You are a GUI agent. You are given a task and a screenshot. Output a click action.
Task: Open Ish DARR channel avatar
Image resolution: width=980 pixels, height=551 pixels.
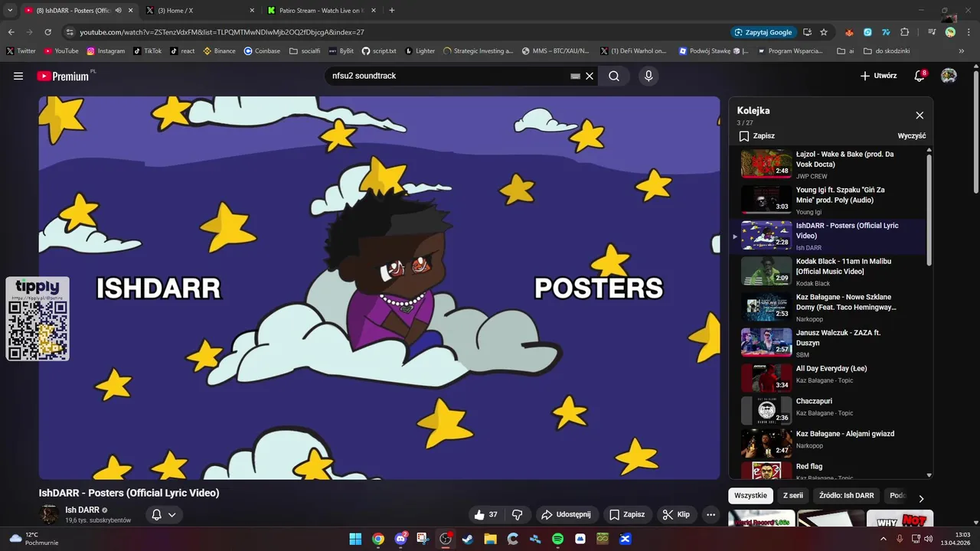[x=49, y=514]
